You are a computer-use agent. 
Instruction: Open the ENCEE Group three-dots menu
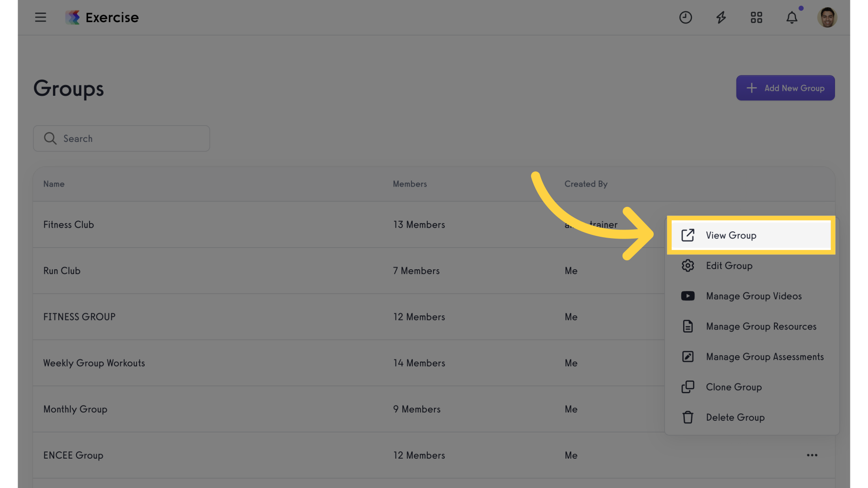point(812,455)
